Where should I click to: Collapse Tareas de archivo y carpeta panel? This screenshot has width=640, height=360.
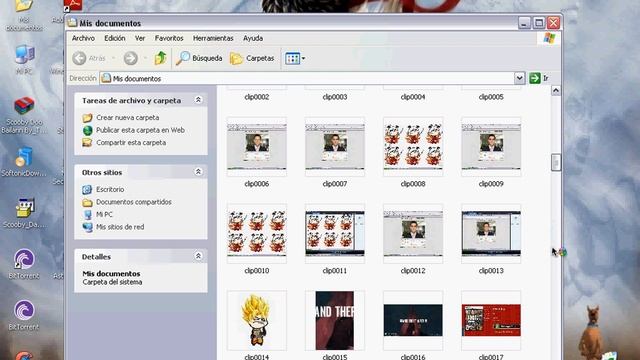click(198, 100)
